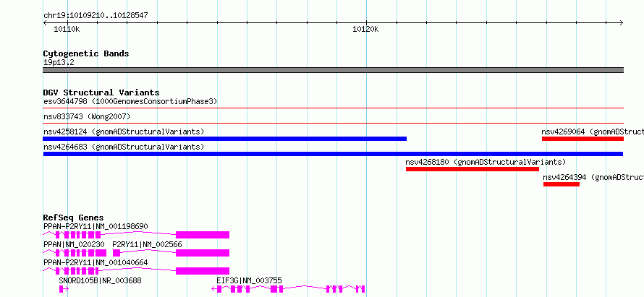Click the large exon of PPAN-P2RY11 NM_001040664
644x297 pixels.
[203, 271]
